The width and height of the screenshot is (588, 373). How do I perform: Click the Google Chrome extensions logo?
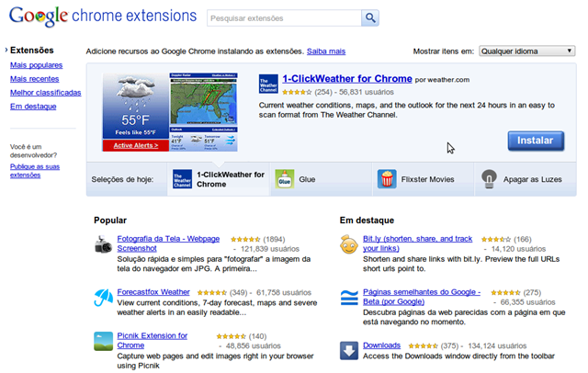[103, 16]
